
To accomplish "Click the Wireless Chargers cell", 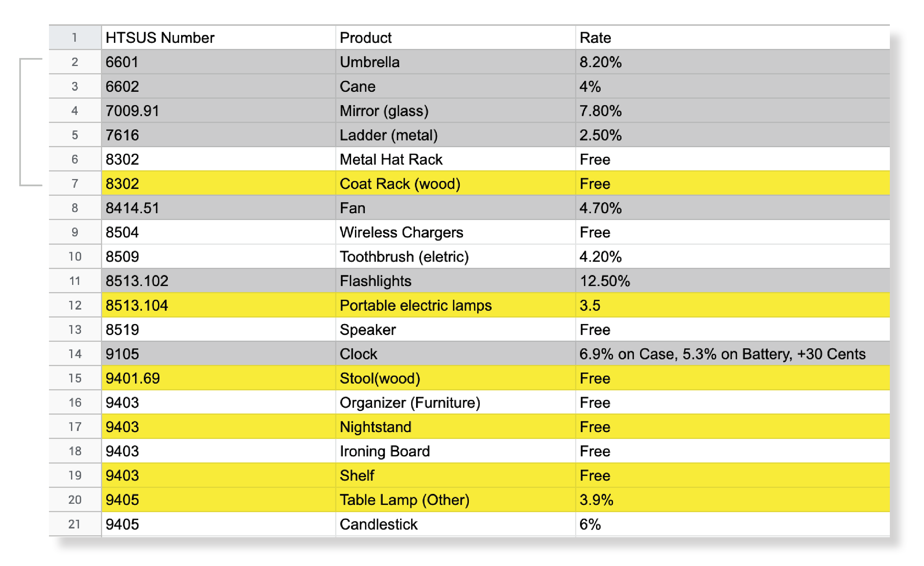I will (455, 232).
